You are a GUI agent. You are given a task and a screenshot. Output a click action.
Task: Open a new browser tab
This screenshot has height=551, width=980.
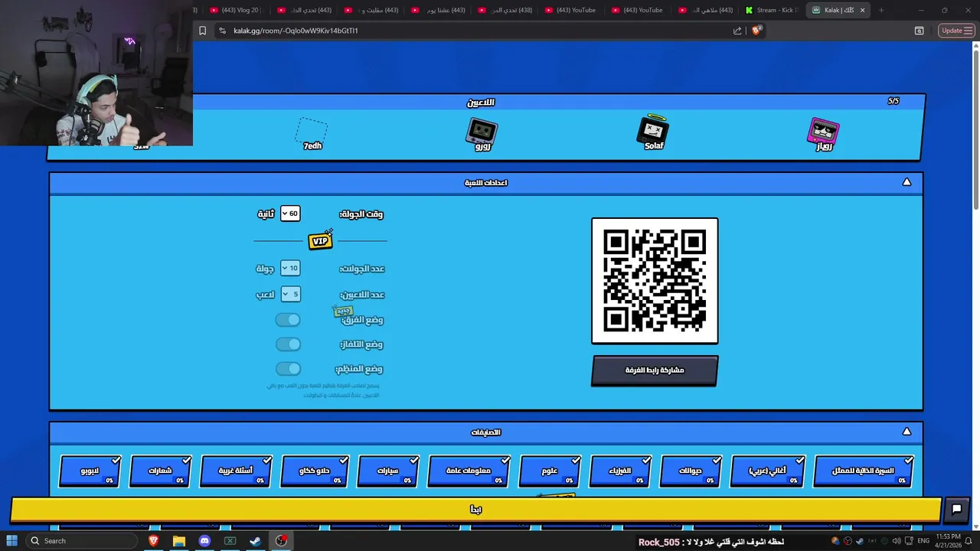(881, 10)
